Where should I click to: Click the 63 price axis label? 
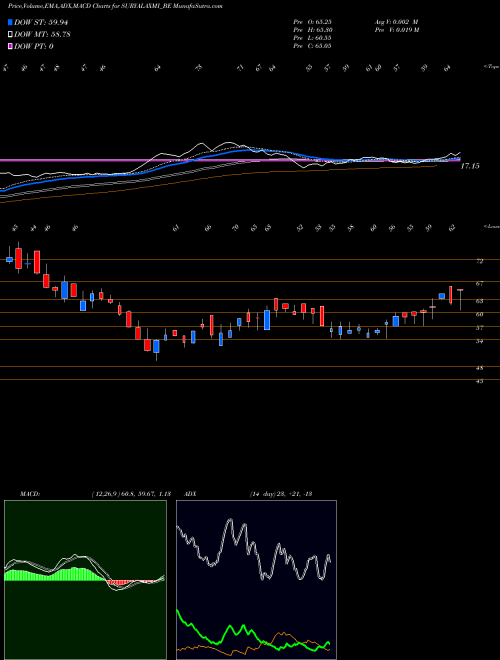click(479, 301)
